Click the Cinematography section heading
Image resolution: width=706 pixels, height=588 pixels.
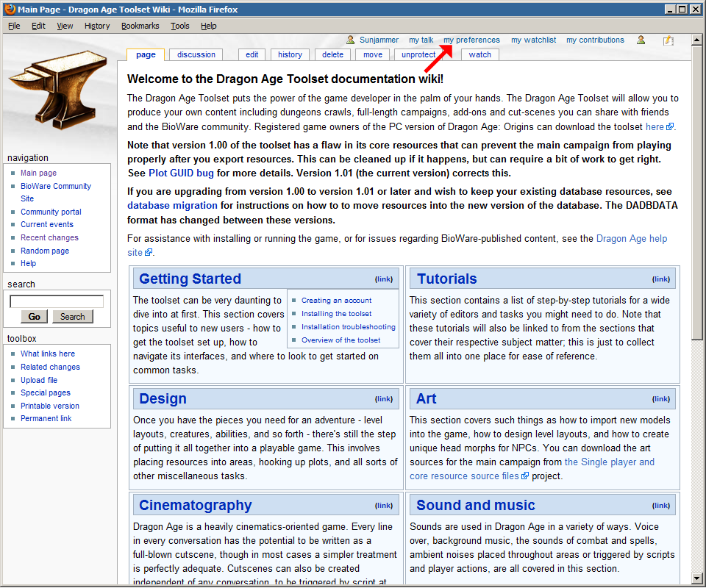tap(195, 505)
